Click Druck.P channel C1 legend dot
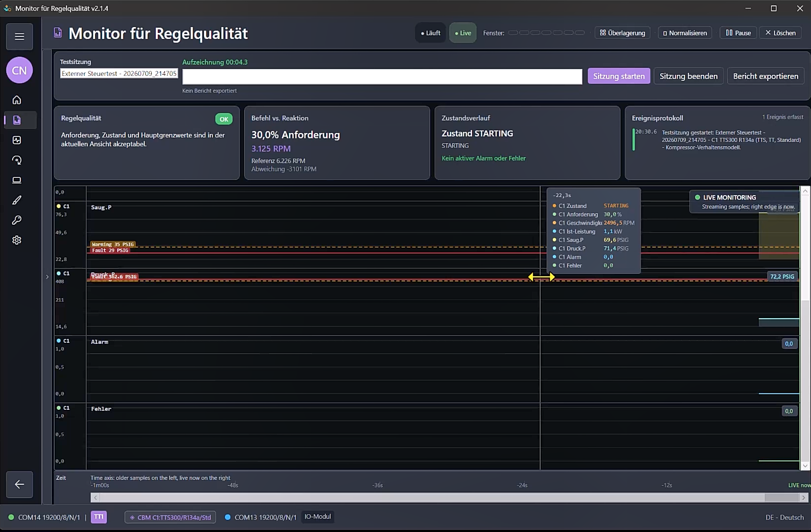Viewport: 811px width, 532px height. tap(59, 273)
